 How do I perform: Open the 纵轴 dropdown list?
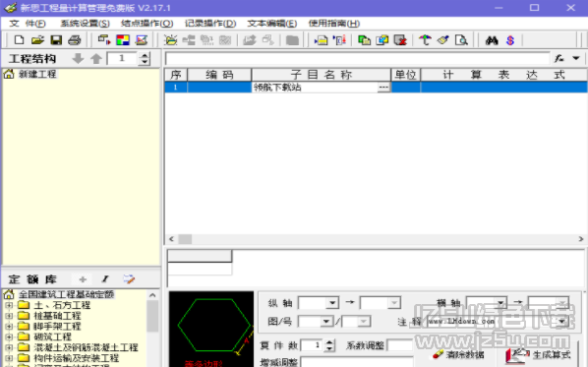coord(332,302)
